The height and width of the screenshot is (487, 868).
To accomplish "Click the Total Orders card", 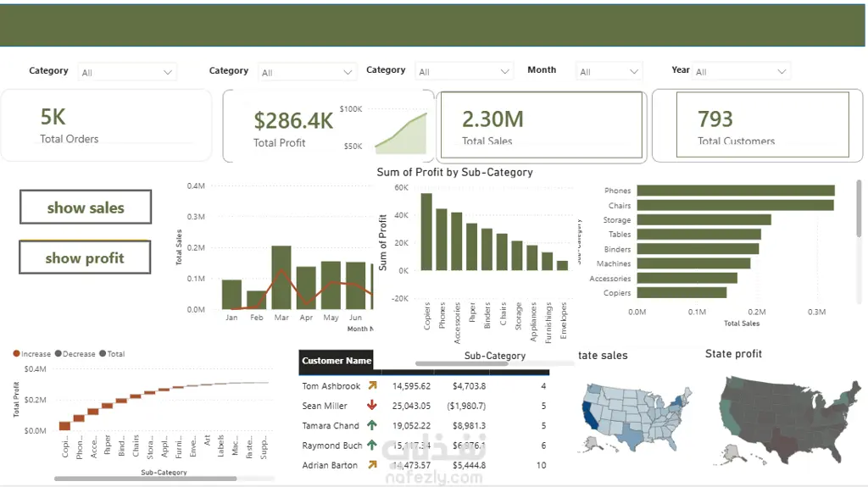I will 106,125.
